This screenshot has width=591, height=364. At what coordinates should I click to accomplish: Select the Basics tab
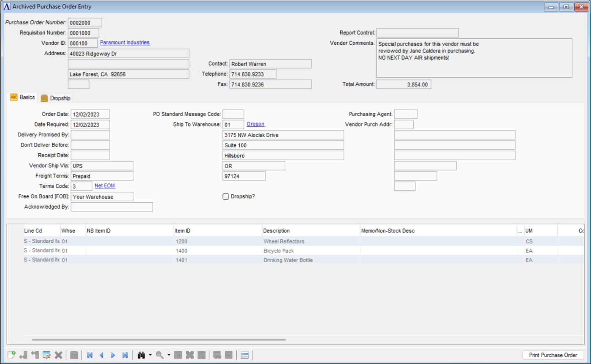[x=23, y=98]
